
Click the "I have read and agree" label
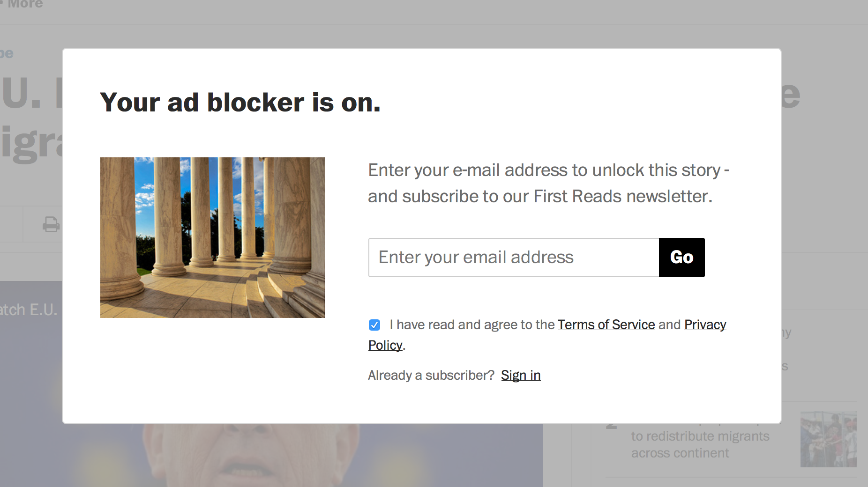click(x=472, y=325)
